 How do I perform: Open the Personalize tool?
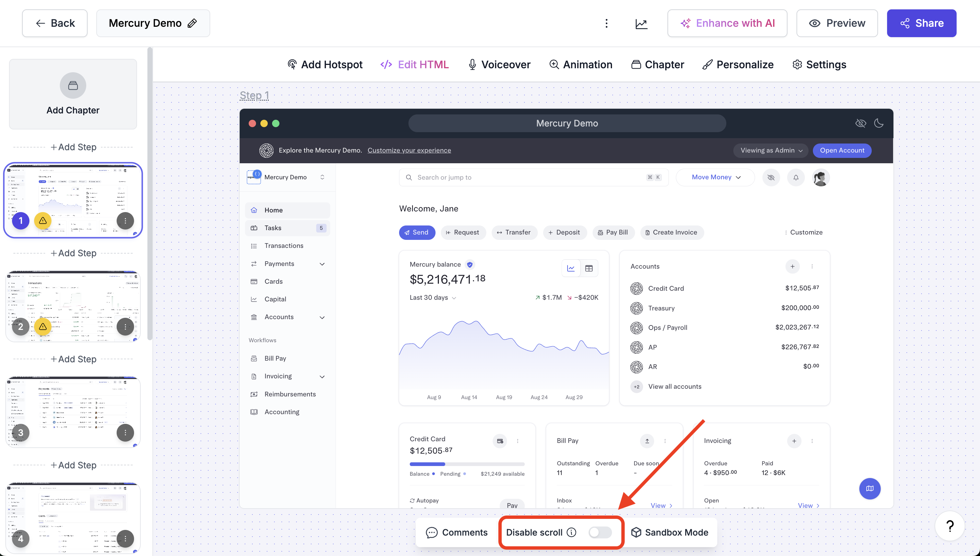(738, 65)
